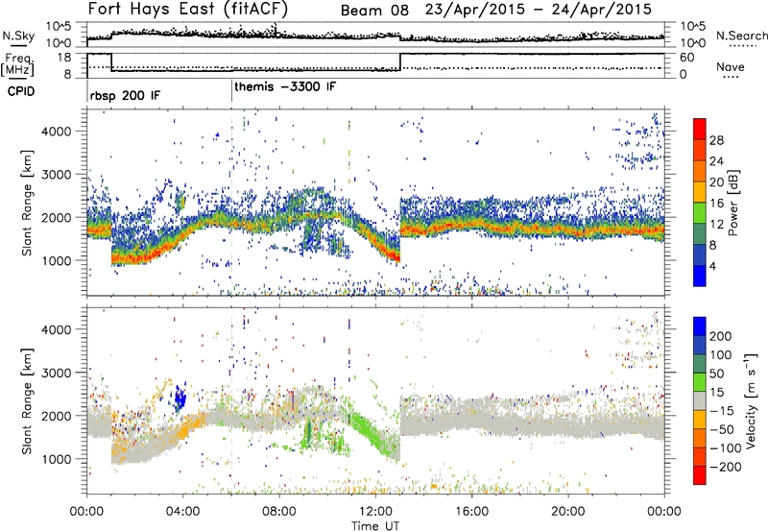Viewport: 768px width, 532px height.
Task: Click the -15 tick on Velocity colorbar
Action: click(721, 411)
